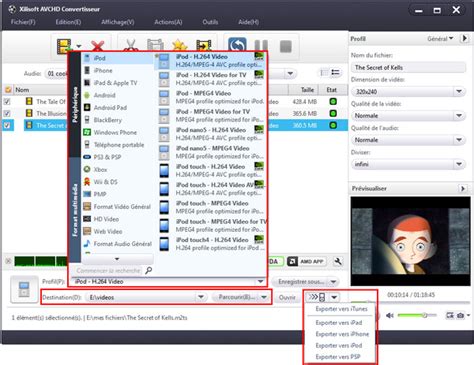Toggle checkbox for The Secret row
Screen dimensions: 474x365
point(7,125)
